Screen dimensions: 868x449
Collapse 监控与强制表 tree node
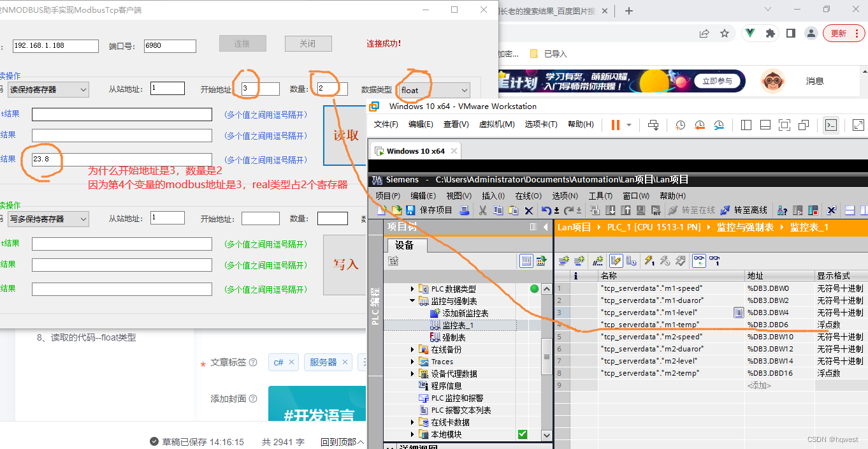pyautogui.click(x=413, y=301)
